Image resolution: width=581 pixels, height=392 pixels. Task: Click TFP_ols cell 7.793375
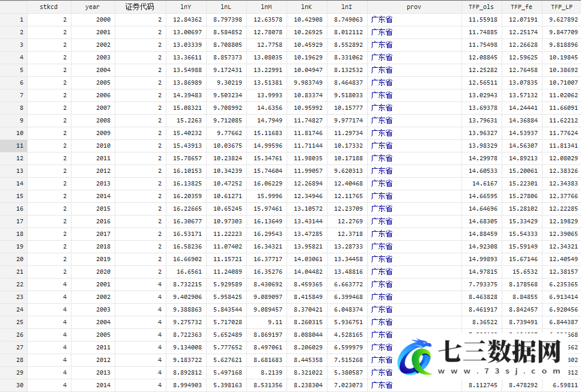(x=483, y=285)
